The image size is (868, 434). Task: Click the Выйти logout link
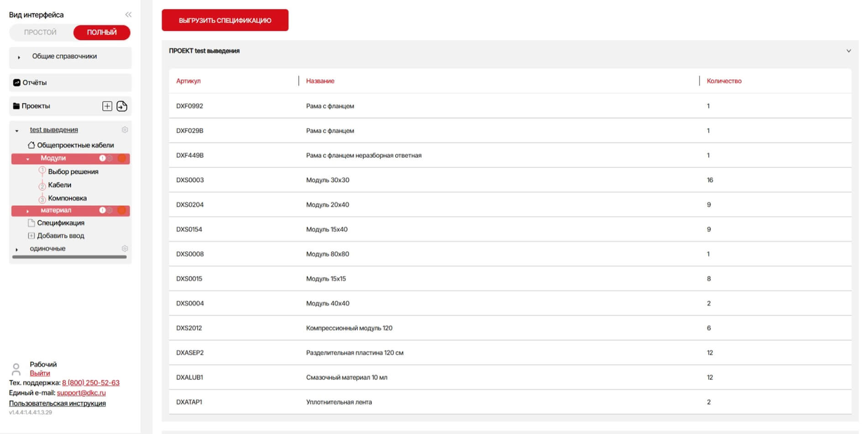[40, 373]
